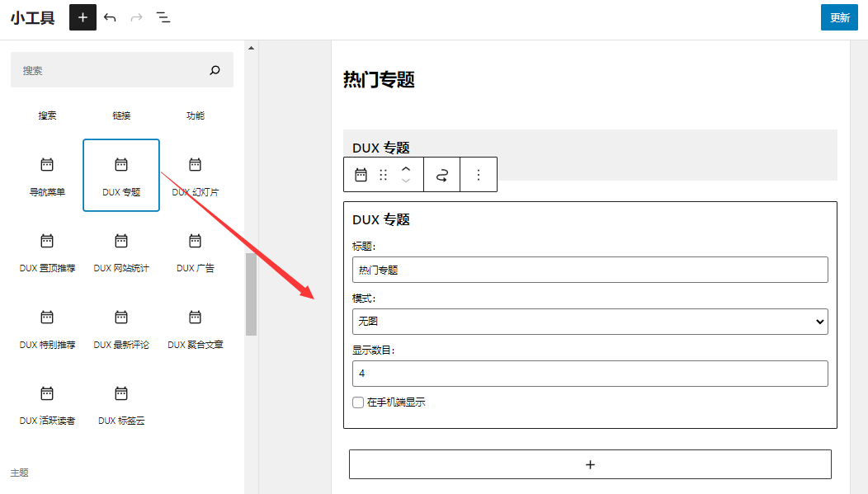Click the 搜索 widget search field
Image resolution: width=868 pixels, height=494 pixels.
(x=116, y=70)
